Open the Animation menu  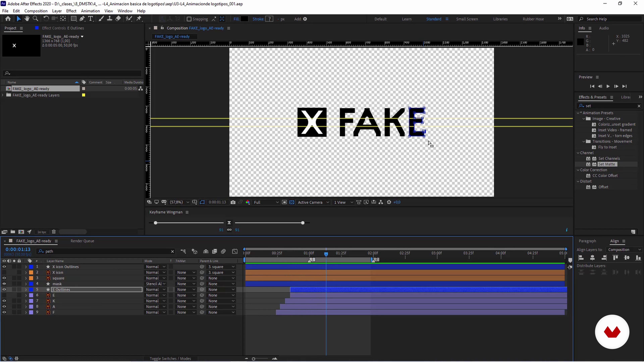90,11
